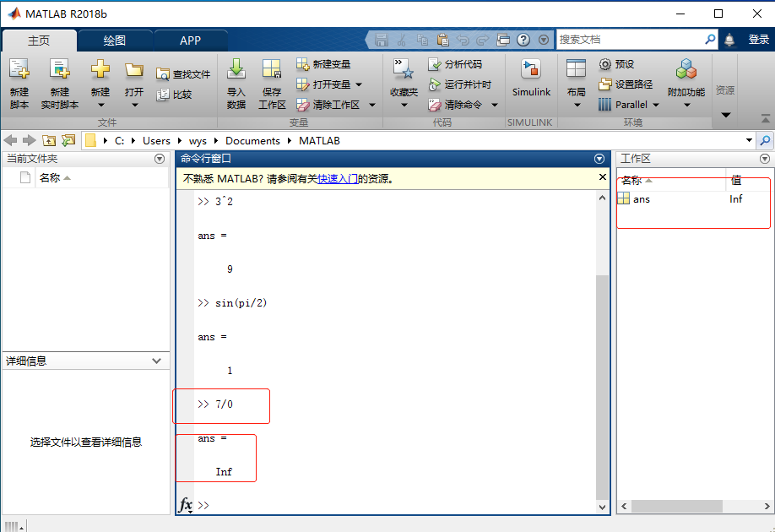Open the 快速入门 getting started link
The image size is (775, 532).
click(x=338, y=178)
